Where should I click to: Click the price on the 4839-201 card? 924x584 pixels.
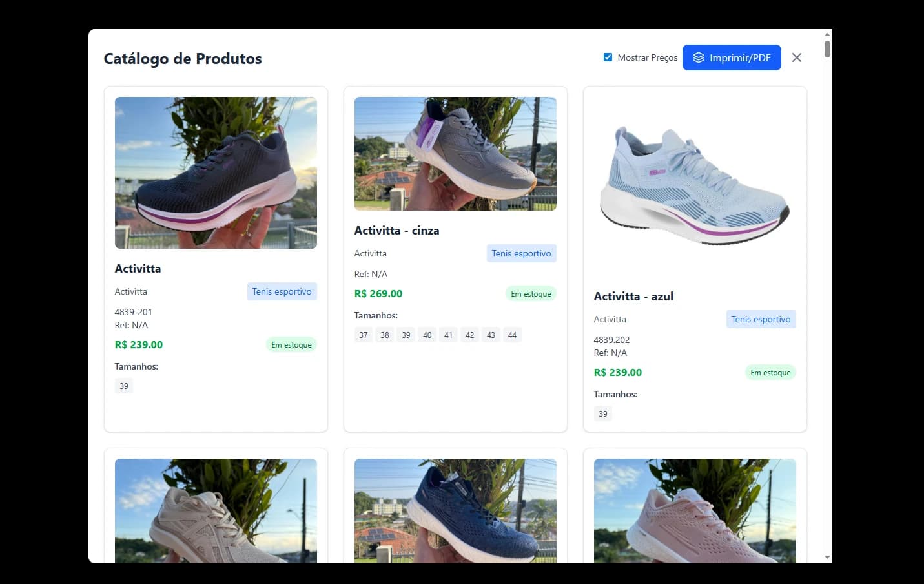click(139, 345)
